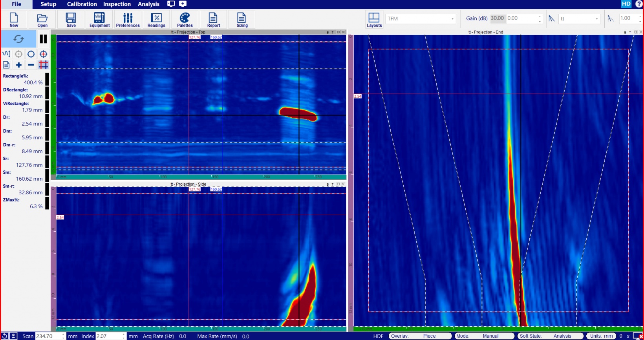Image resolution: width=644 pixels, height=340 pixels.
Task: Open the Analysis menu
Action: click(148, 4)
